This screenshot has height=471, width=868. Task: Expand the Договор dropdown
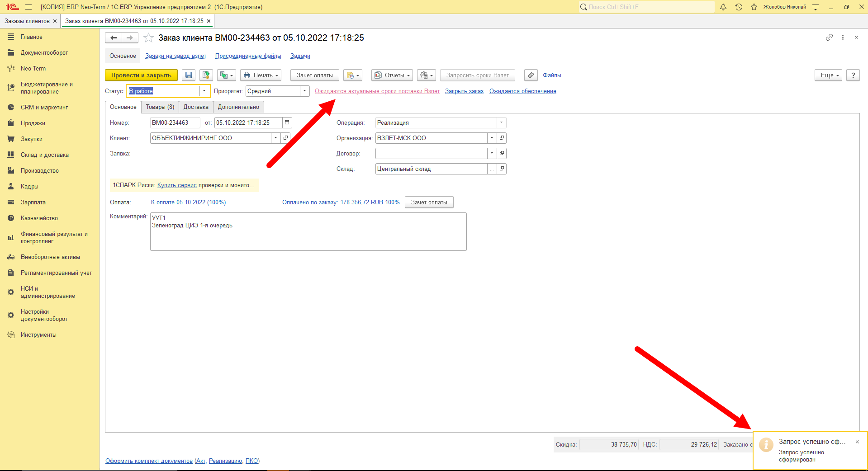[x=492, y=153]
